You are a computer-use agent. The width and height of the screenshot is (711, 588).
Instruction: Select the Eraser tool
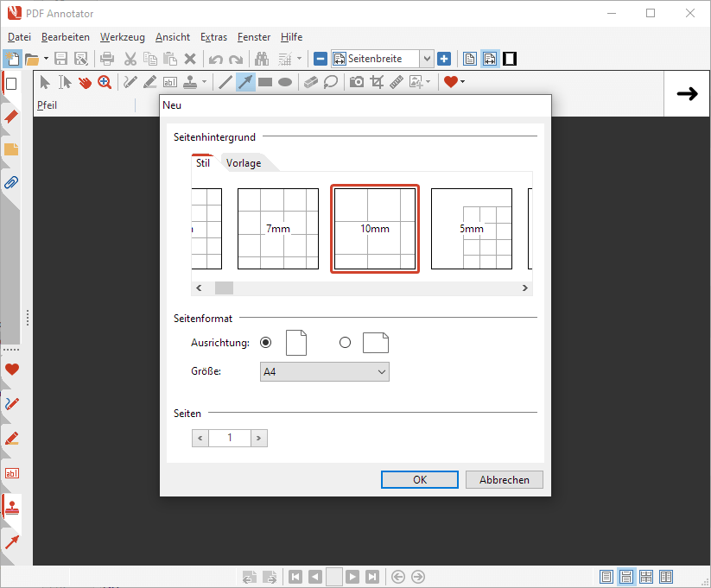pyautogui.click(x=312, y=82)
